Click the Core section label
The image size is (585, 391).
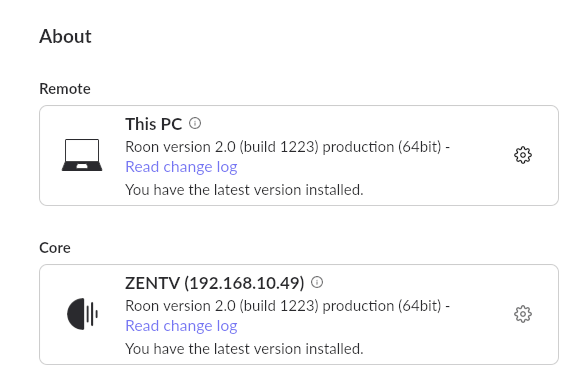coord(55,248)
